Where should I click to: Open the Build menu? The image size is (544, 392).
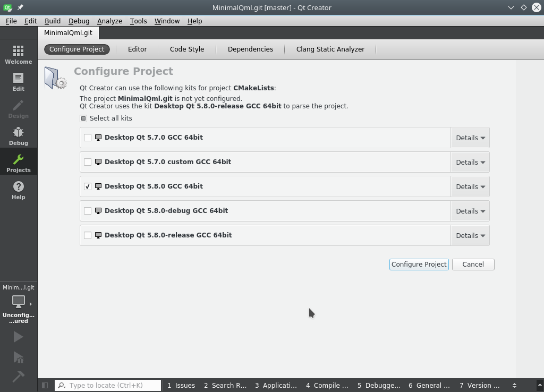point(53,21)
